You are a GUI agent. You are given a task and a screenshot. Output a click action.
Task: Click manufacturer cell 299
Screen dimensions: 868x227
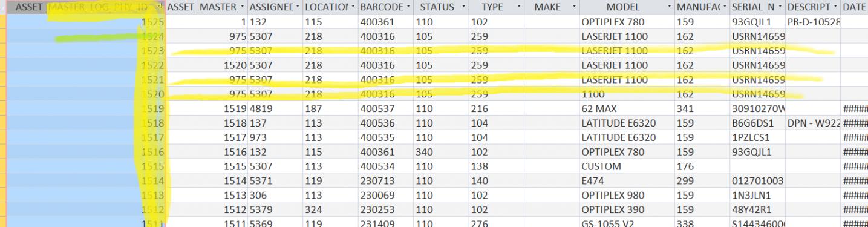(702, 180)
